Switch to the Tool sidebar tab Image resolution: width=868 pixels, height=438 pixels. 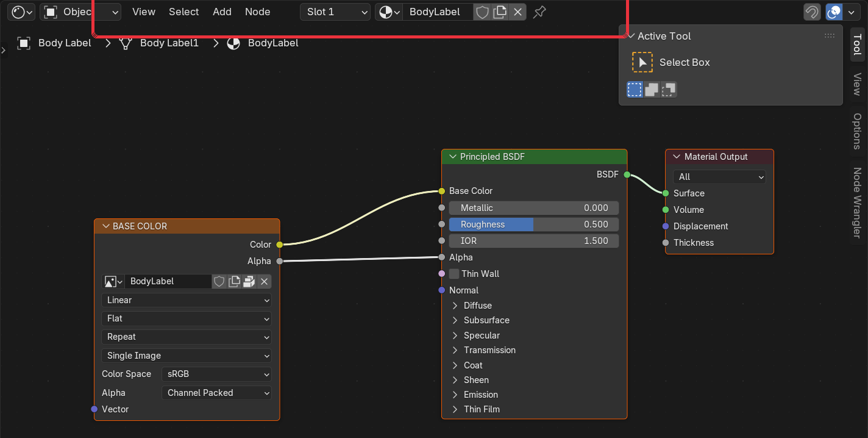(x=857, y=45)
